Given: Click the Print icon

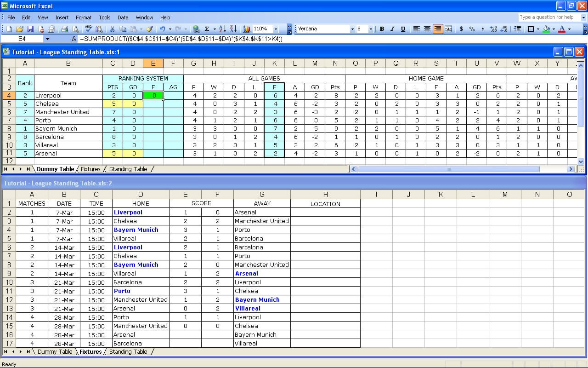Looking at the screenshot, I should [64, 29].
